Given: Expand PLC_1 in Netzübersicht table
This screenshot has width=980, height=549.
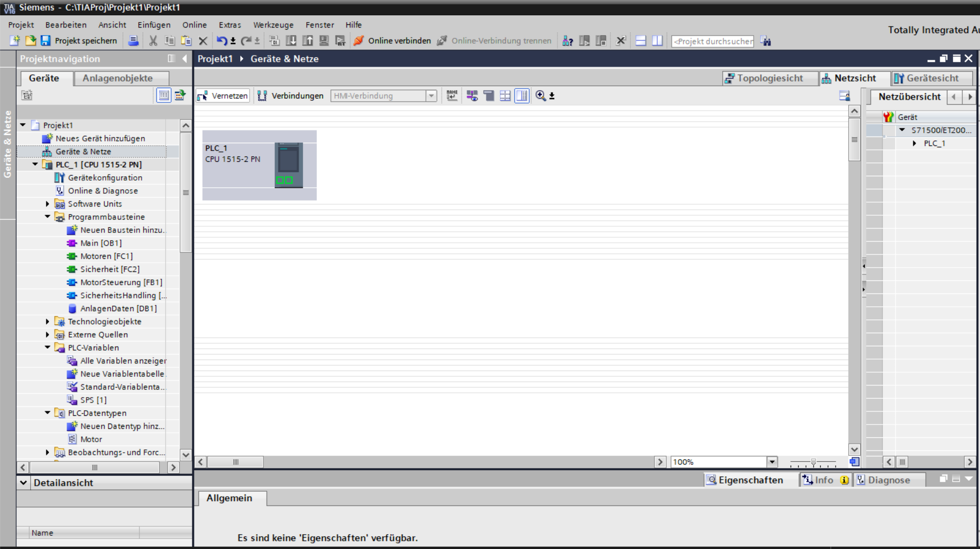Looking at the screenshot, I should pos(914,143).
